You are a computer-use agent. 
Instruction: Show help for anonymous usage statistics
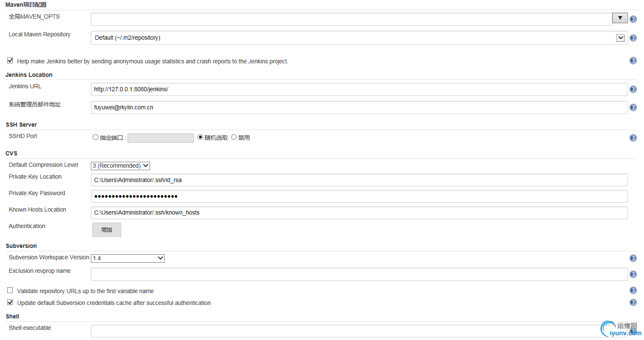633,60
